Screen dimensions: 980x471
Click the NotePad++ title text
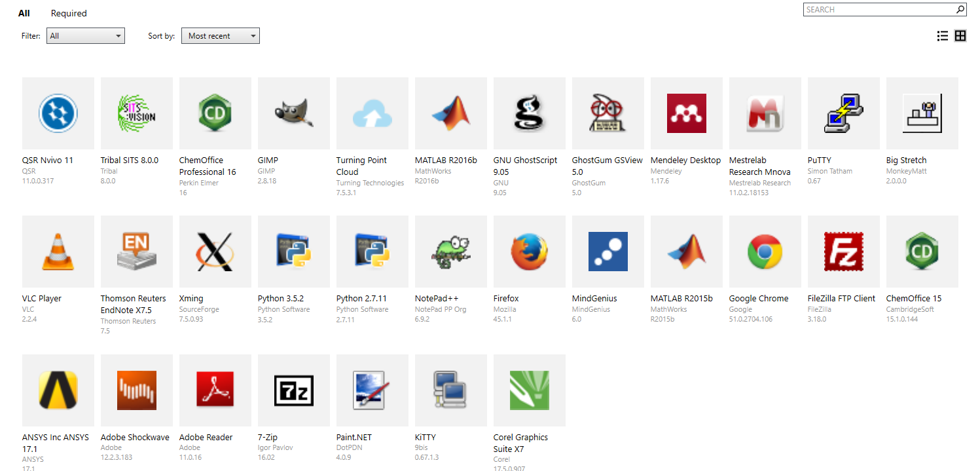(x=437, y=299)
